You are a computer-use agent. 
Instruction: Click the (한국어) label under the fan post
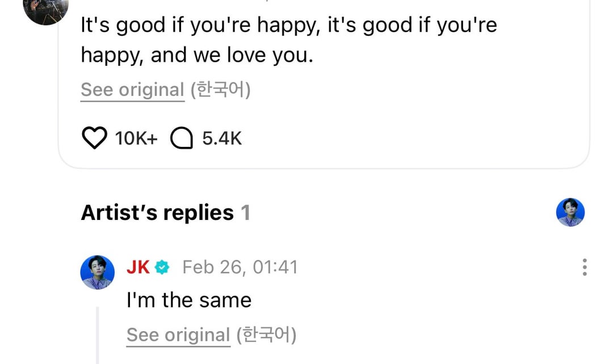click(220, 90)
